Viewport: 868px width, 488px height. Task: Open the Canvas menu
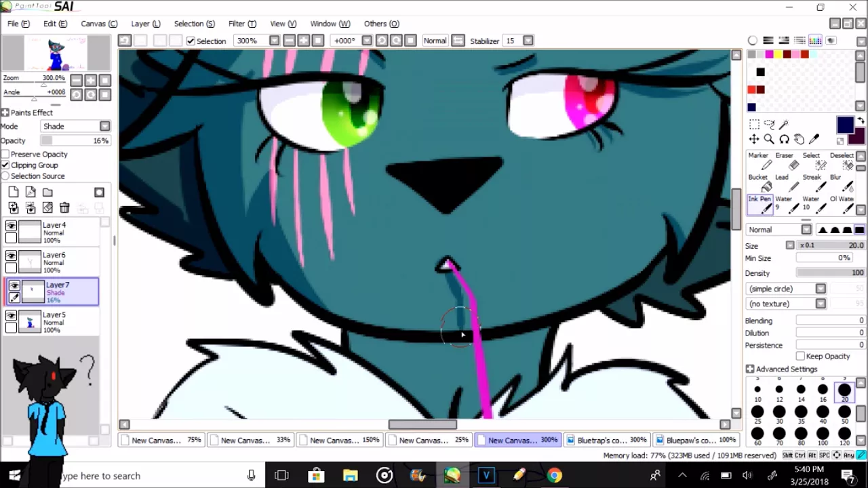99,24
